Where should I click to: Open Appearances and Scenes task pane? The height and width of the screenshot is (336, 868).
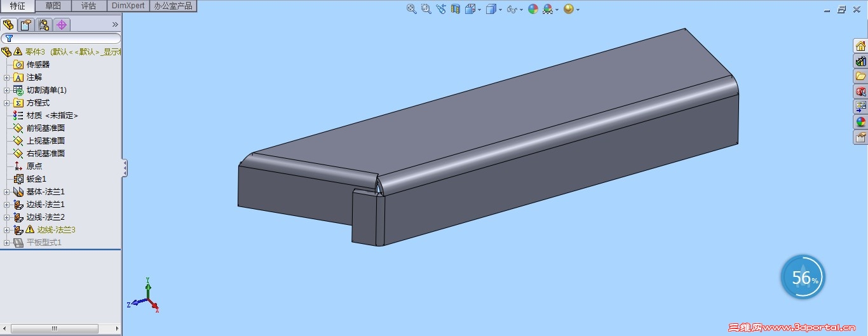tap(860, 122)
